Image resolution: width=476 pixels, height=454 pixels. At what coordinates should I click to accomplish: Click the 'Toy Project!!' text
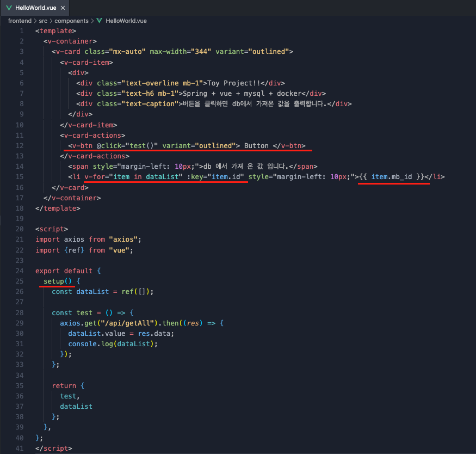(x=234, y=83)
